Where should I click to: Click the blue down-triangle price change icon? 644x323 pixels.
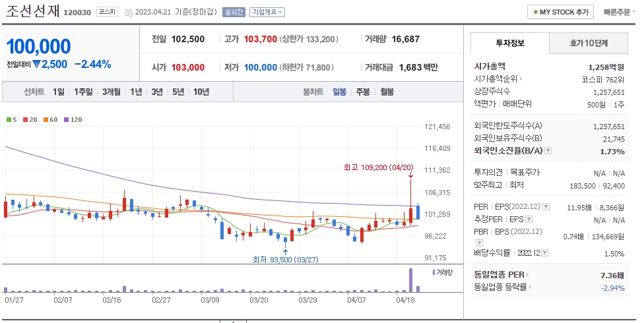36,64
